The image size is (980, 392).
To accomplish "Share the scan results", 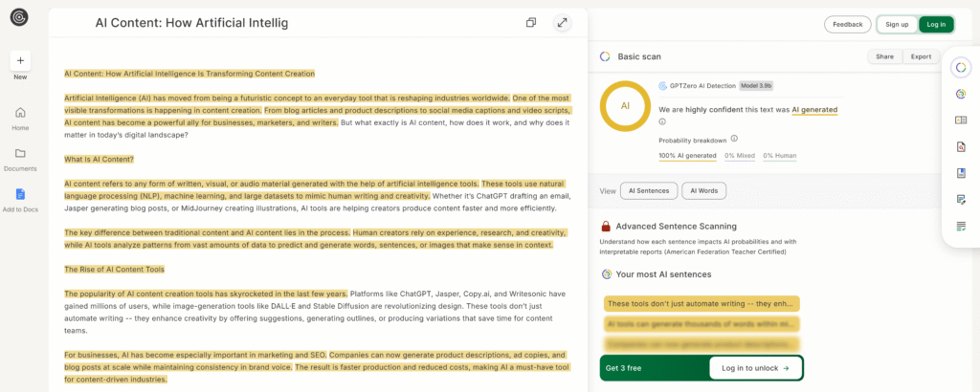I will [884, 56].
